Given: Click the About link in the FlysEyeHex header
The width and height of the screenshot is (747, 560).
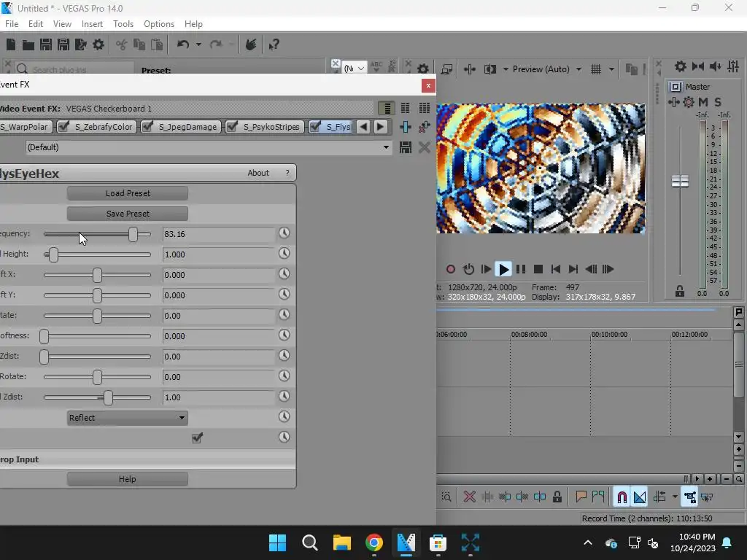Looking at the screenshot, I should pyautogui.click(x=258, y=173).
